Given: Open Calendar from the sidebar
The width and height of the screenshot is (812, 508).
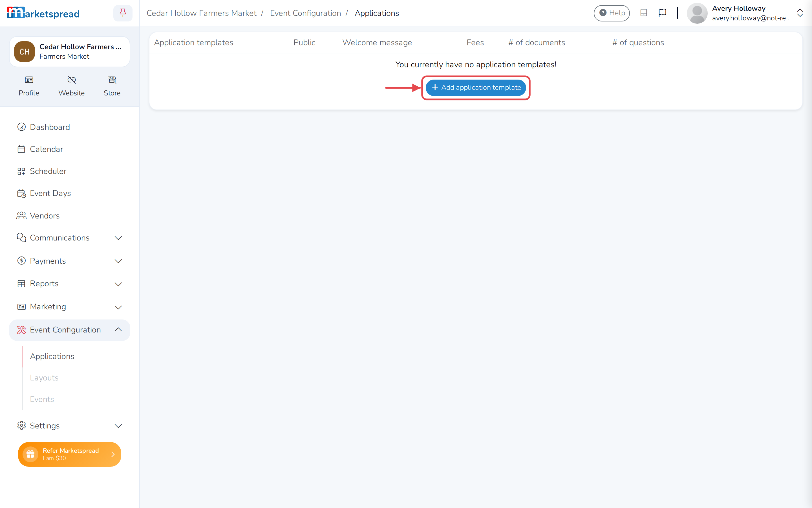Looking at the screenshot, I should [x=69, y=149].
